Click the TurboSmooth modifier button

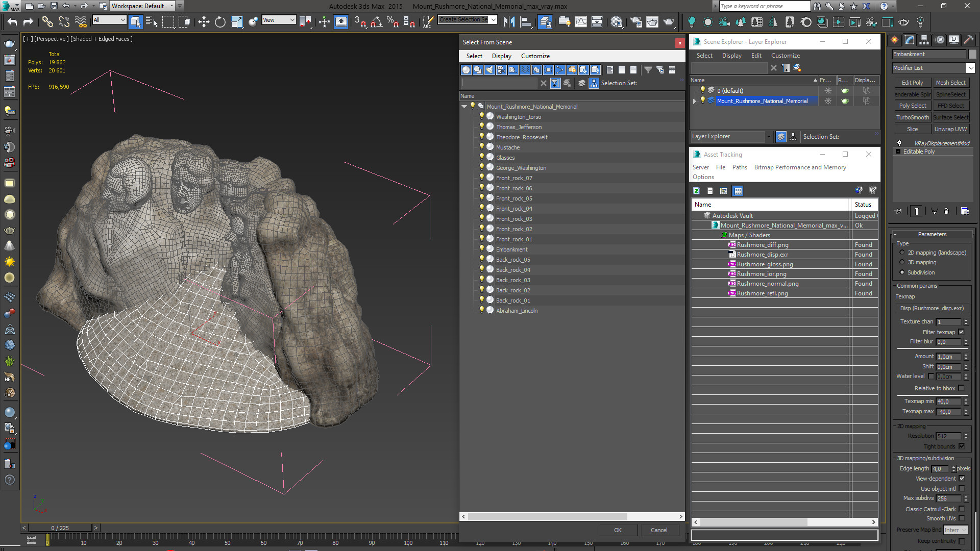coord(913,117)
